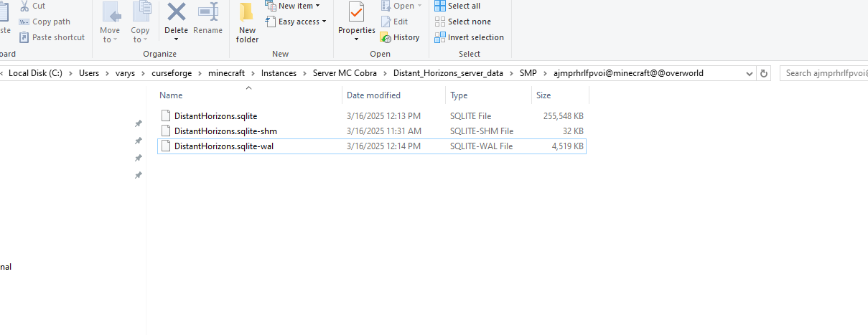The width and height of the screenshot is (868, 335).
Task: Click the Copy path command
Action: click(45, 22)
